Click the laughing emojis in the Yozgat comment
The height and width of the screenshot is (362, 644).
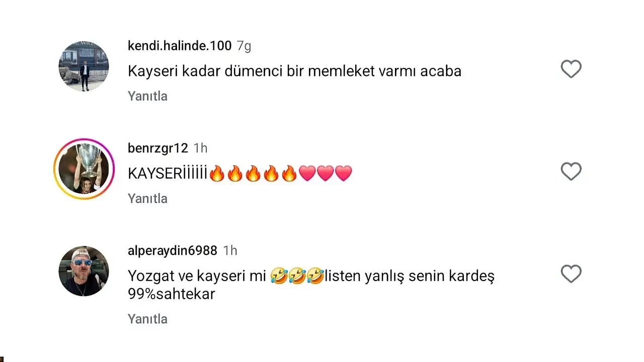[297, 276]
